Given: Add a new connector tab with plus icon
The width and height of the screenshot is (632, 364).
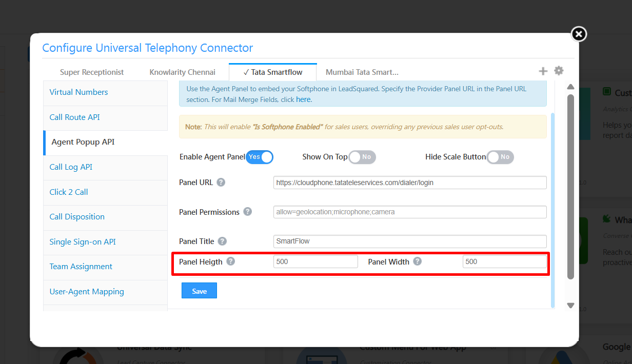Looking at the screenshot, I should (543, 71).
